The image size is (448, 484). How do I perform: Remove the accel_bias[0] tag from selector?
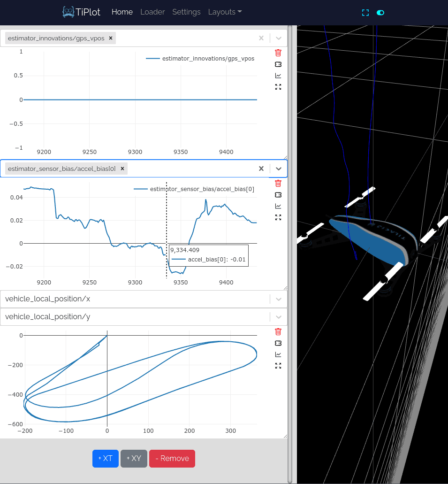tap(122, 169)
